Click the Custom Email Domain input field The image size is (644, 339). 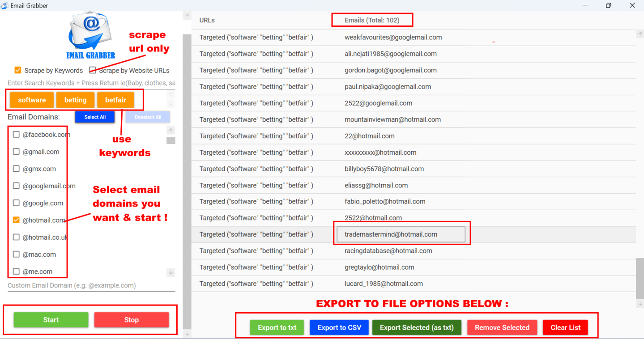coord(91,285)
